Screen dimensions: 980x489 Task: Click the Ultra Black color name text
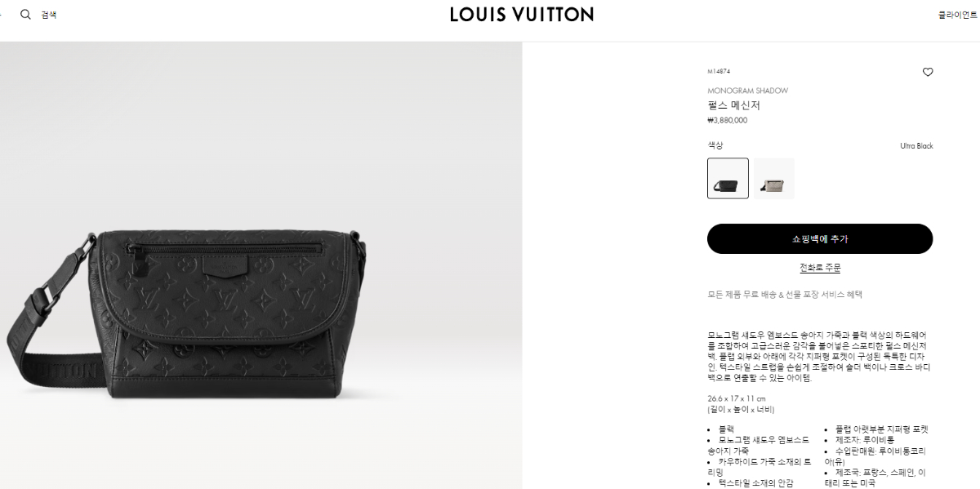tap(916, 146)
